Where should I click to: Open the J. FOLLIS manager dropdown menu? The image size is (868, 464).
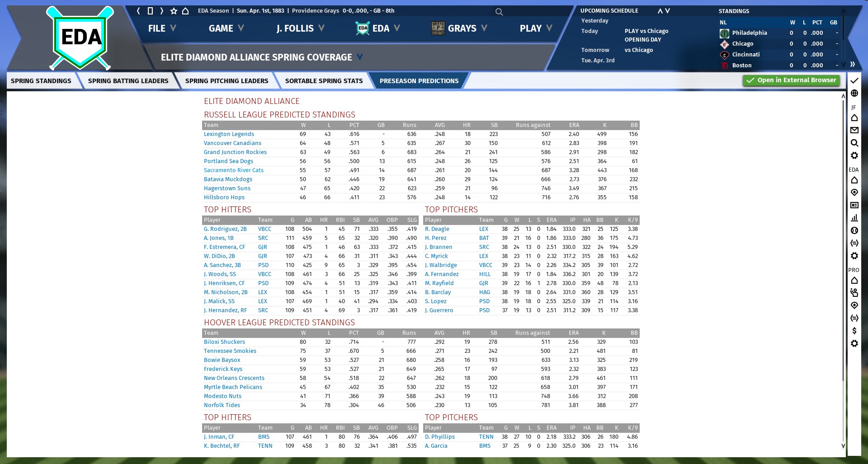[x=300, y=28]
